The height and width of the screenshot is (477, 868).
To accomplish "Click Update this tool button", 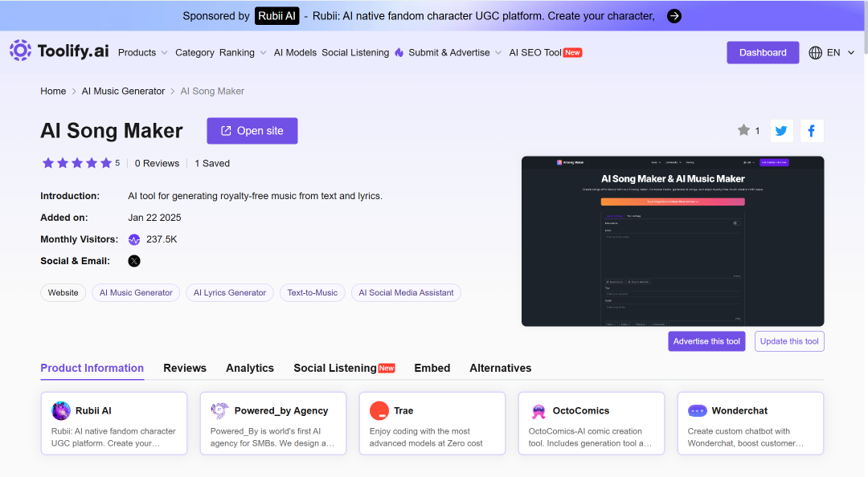I will tap(789, 341).
